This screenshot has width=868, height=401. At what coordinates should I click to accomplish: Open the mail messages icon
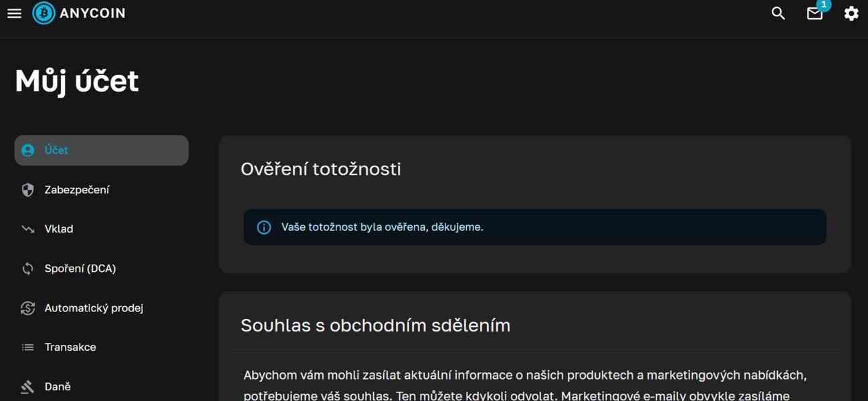pyautogui.click(x=814, y=14)
